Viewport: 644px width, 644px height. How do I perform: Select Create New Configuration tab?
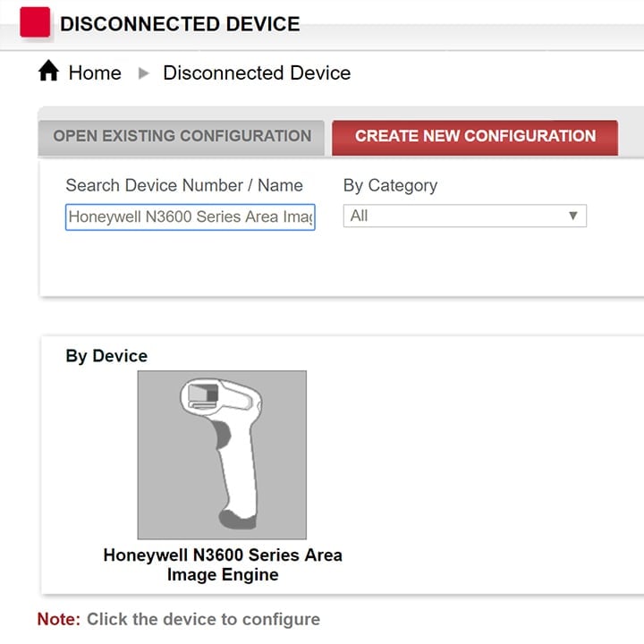(x=475, y=136)
